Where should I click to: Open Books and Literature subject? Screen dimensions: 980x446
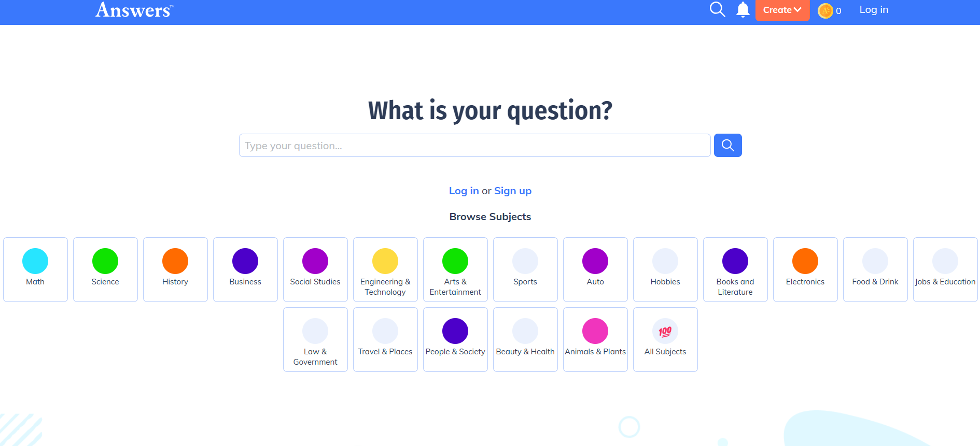[x=735, y=269]
